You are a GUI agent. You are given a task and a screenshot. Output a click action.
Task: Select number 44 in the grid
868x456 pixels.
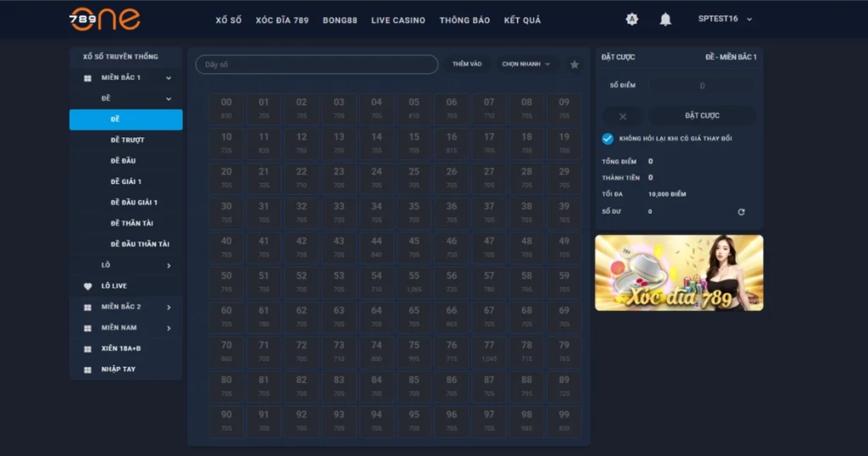tap(376, 247)
